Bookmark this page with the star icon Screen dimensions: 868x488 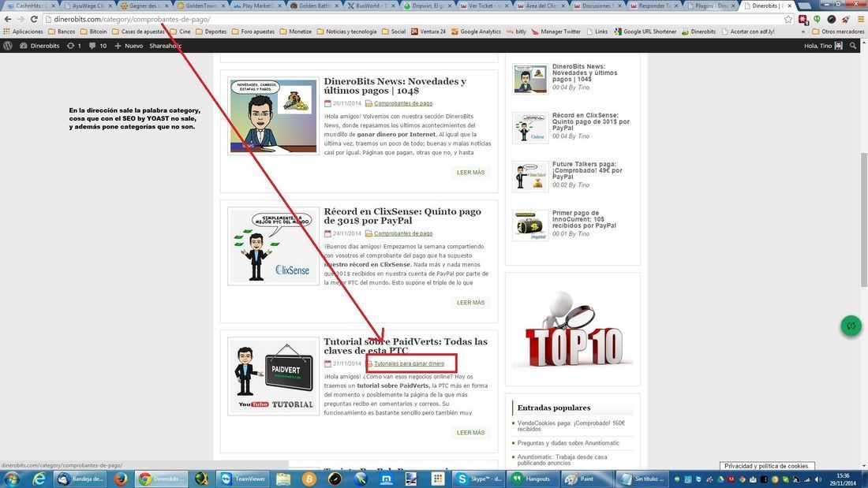click(788, 19)
